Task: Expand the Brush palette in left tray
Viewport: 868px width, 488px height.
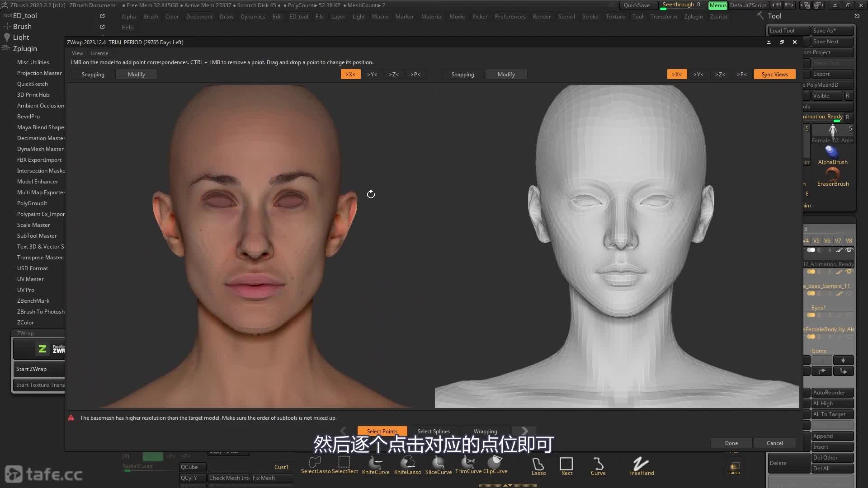Action: 22,27
